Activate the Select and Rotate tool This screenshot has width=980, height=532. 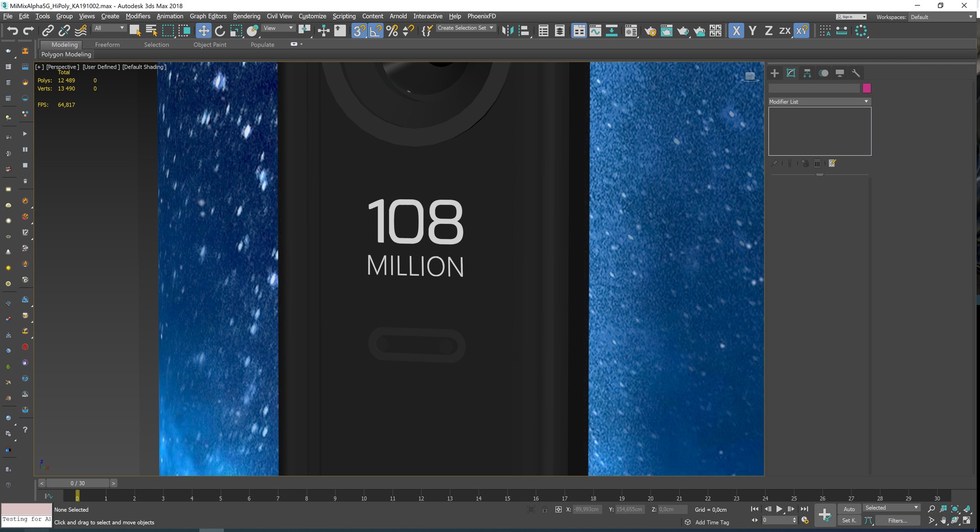click(x=220, y=31)
